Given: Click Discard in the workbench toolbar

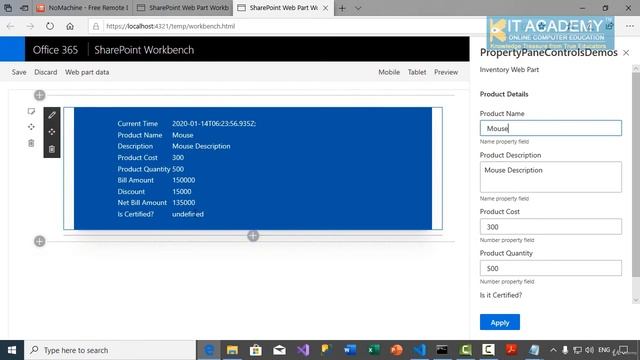Looking at the screenshot, I should [x=46, y=72].
